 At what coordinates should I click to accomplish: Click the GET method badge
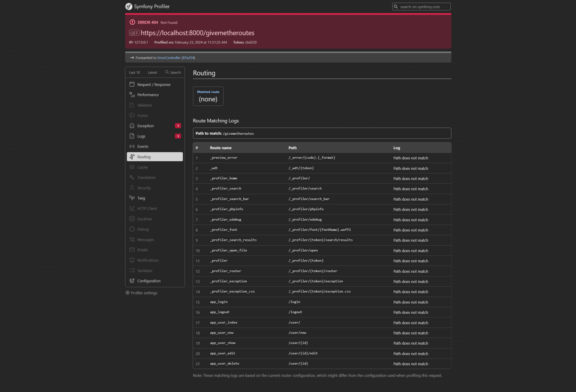134,33
